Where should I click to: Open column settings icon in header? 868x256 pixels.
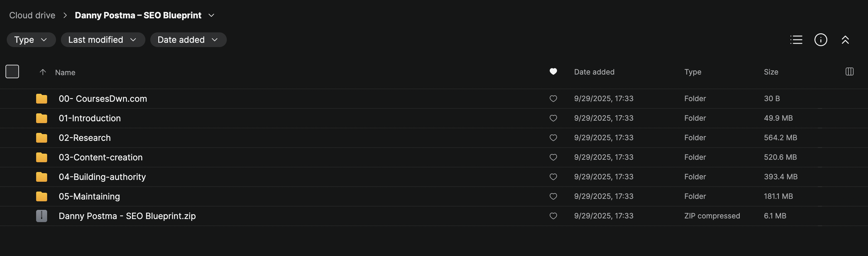click(x=849, y=71)
